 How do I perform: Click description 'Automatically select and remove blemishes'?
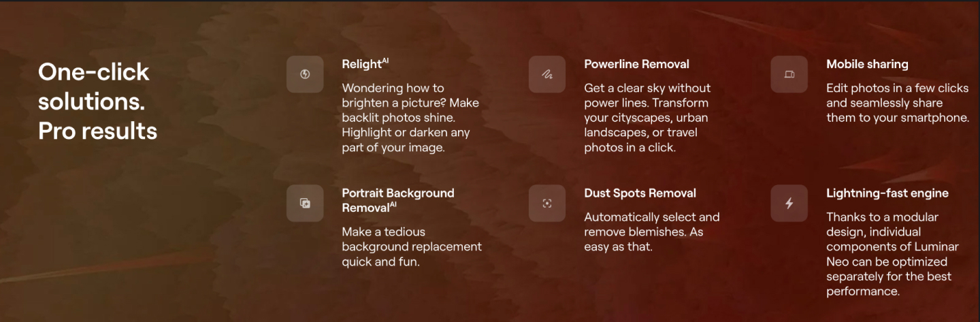(651, 231)
